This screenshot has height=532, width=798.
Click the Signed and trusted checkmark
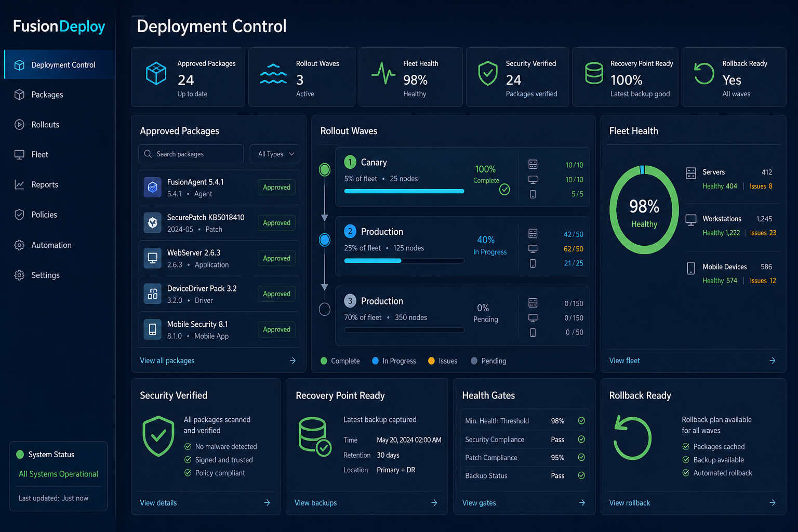tap(188, 460)
